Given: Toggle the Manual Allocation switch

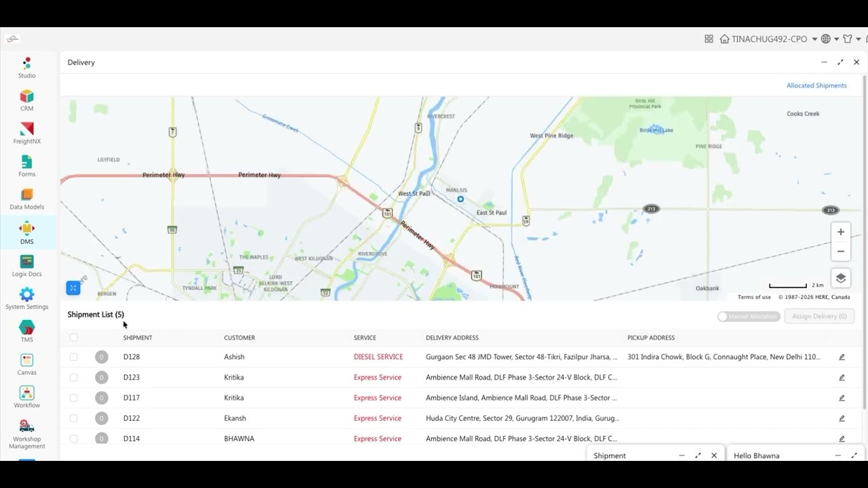Looking at the screenshot, I should (x=749, y=317).
